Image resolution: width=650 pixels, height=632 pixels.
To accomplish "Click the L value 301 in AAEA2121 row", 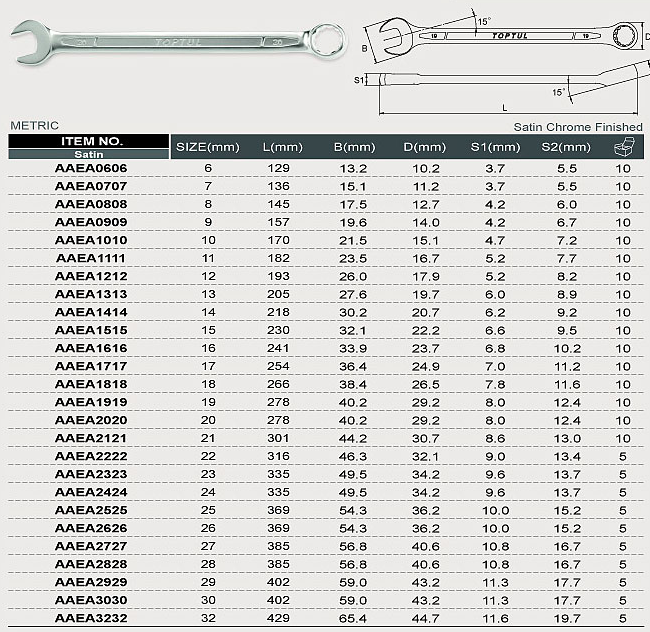I will tap(278, 438).
